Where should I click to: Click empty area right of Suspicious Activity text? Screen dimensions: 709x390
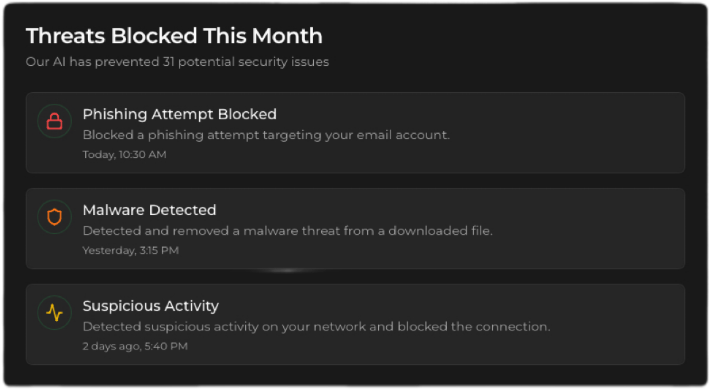(617, 324)
